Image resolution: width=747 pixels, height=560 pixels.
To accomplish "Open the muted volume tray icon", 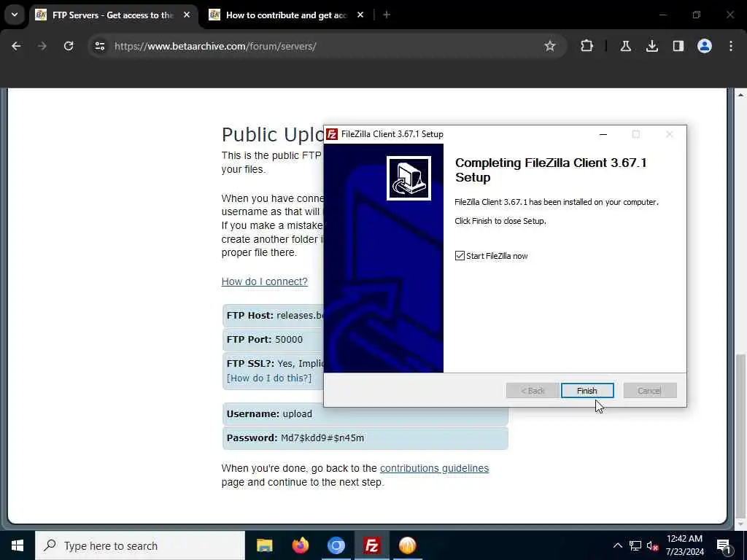I will click(x=652, y=545).
